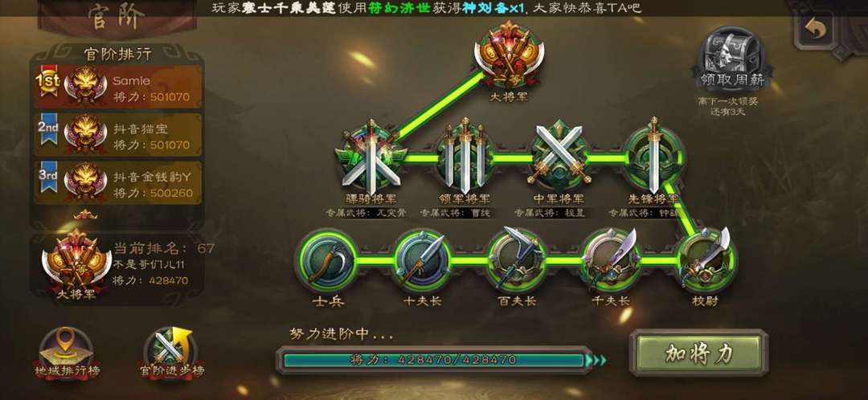This screenshot has width=868, height=400.
Task: Select the 中军将军 rank icon
Action: (559, 157)
